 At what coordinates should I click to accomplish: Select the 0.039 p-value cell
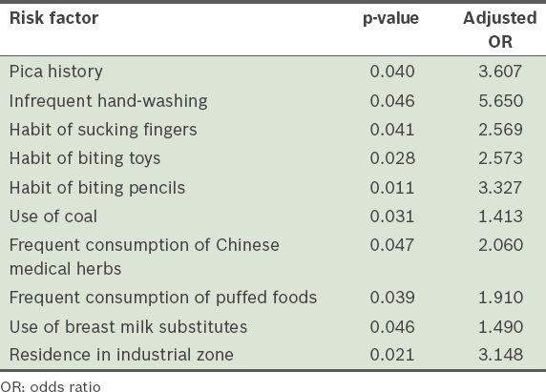392,298
